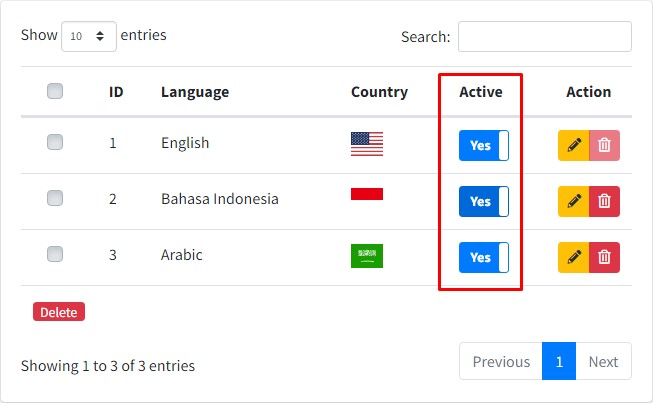
Task: Check the select-all checkbox in header
Action: coord(55,91)
